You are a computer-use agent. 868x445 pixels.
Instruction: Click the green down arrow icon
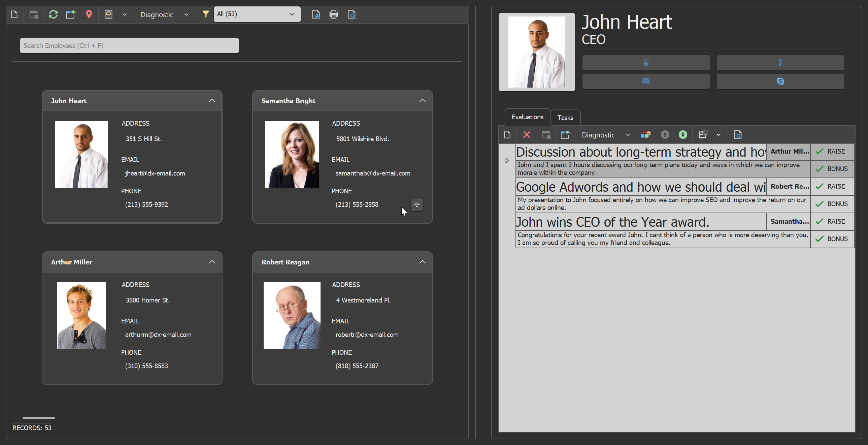[683, 135]
